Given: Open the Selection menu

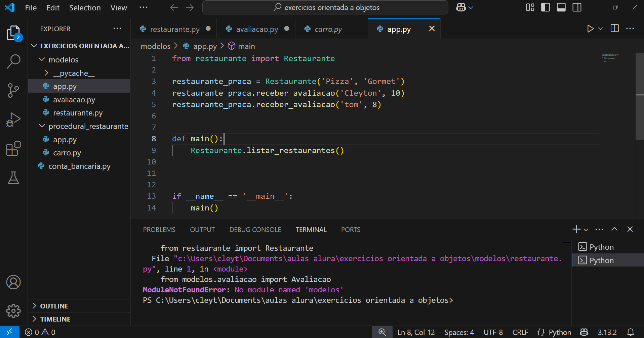Looking at the screenshot, I should point(85,8).
